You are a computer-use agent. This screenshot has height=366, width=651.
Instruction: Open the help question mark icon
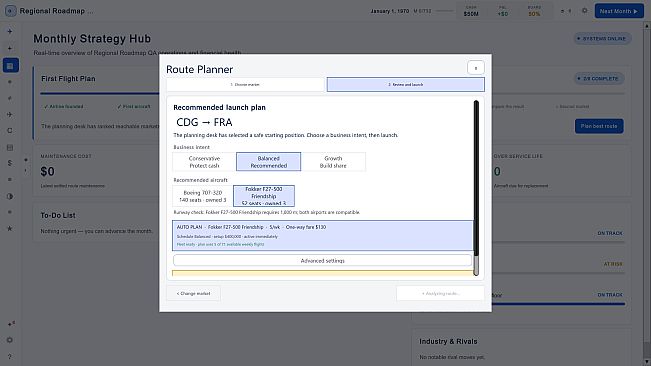10,356
